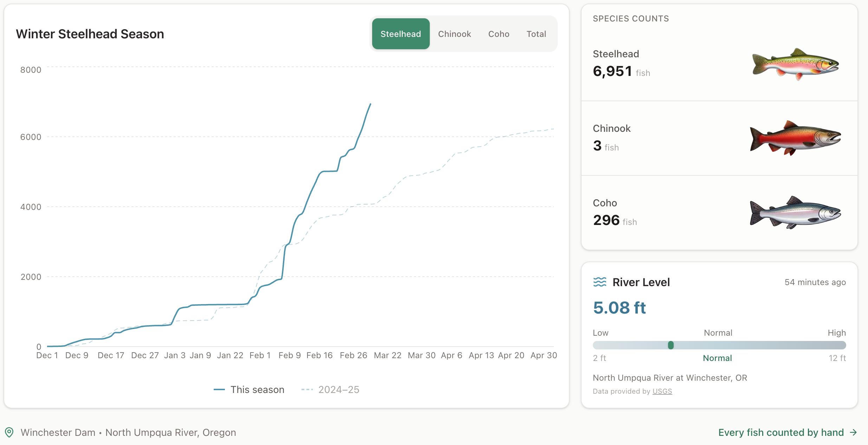Open the USGS data provider link

662,391
